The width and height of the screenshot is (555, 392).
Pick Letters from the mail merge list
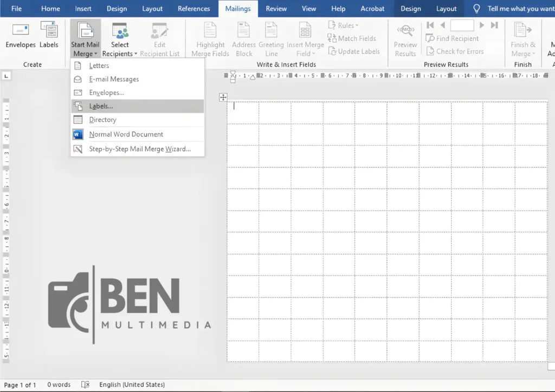tap(99, 66)
